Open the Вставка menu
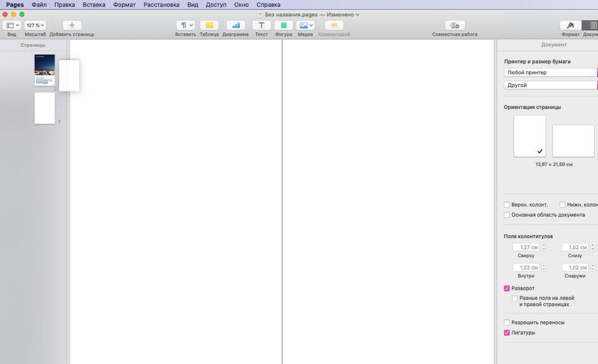The height and width of the screenshot is (364, 598). point(94,5)
